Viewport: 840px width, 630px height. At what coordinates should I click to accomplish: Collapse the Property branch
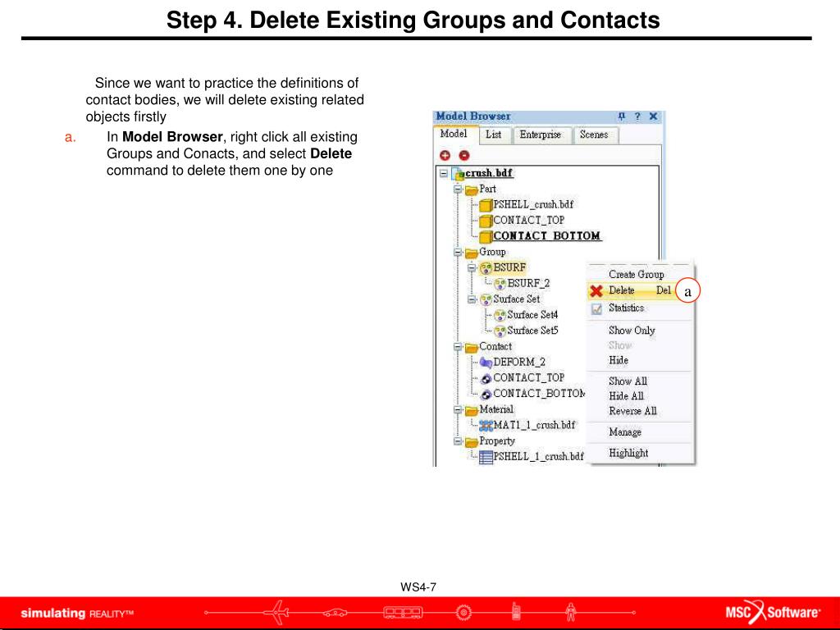pyautogui.click(x=458, y=441)
